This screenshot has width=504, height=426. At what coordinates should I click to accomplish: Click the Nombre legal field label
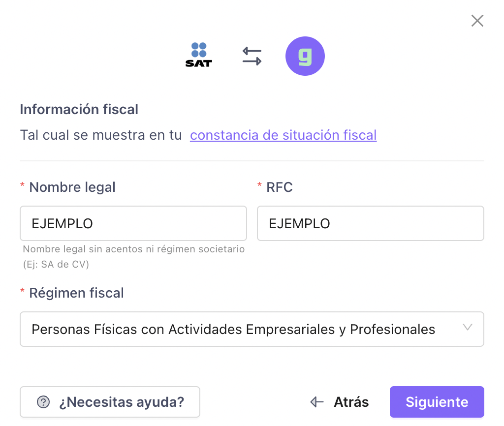(72, 187)
